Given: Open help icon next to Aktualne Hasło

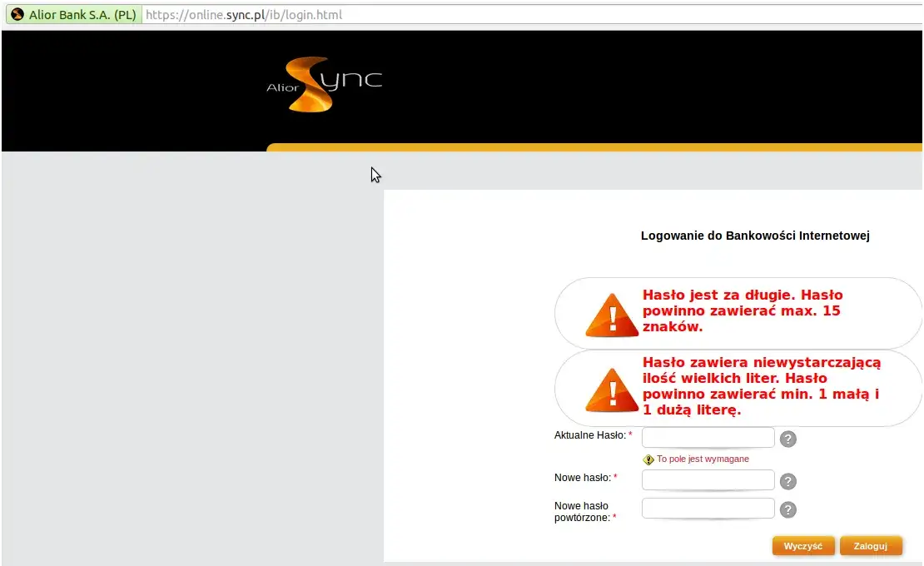Looking at the screenshot, I should coord(788,439).
